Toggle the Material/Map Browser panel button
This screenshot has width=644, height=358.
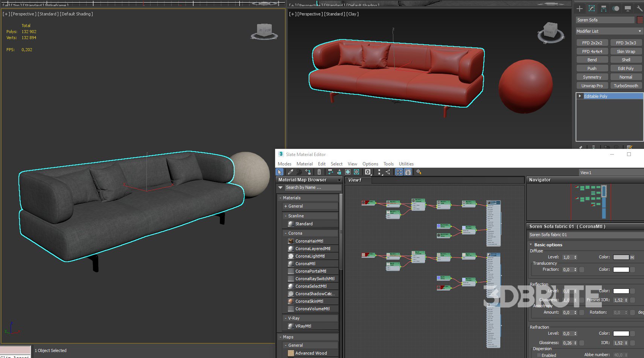[x=399, y=172]
